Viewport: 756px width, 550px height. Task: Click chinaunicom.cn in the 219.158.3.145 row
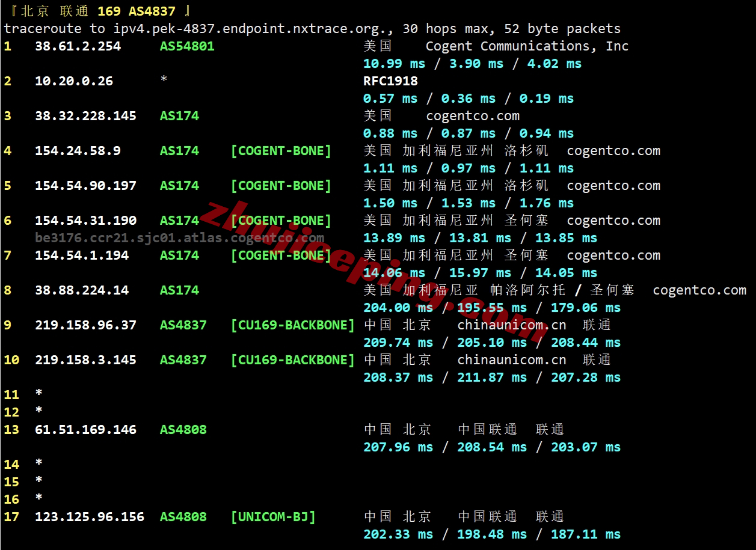pos(512,360)
